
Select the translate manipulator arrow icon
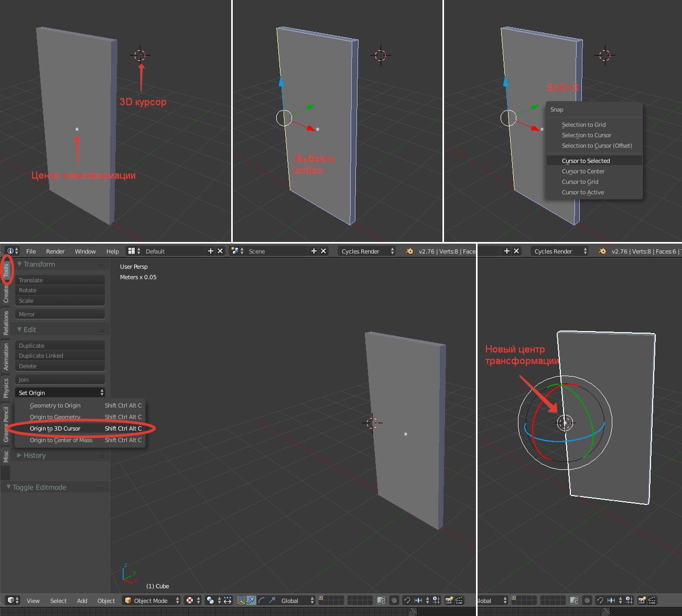[x=251, y=600]
